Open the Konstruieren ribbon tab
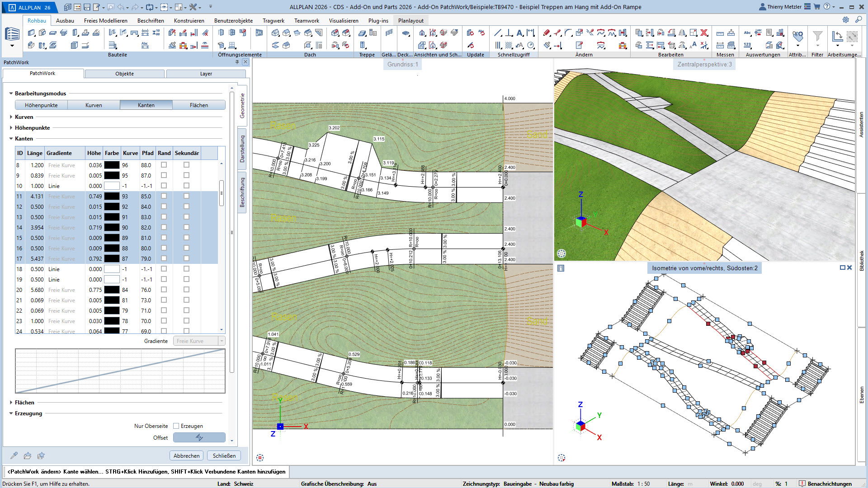This screenshot has height=488, width=868. (x=189, y=20)
